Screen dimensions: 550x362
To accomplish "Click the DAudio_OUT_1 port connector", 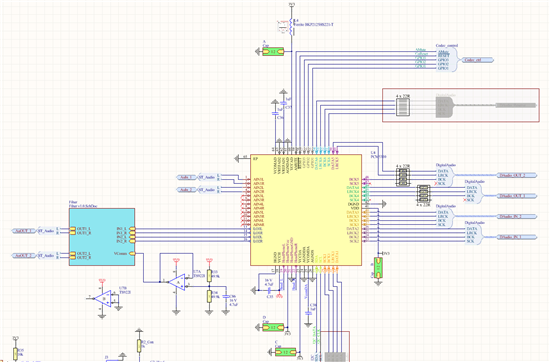I will click(x=517, y=196).
